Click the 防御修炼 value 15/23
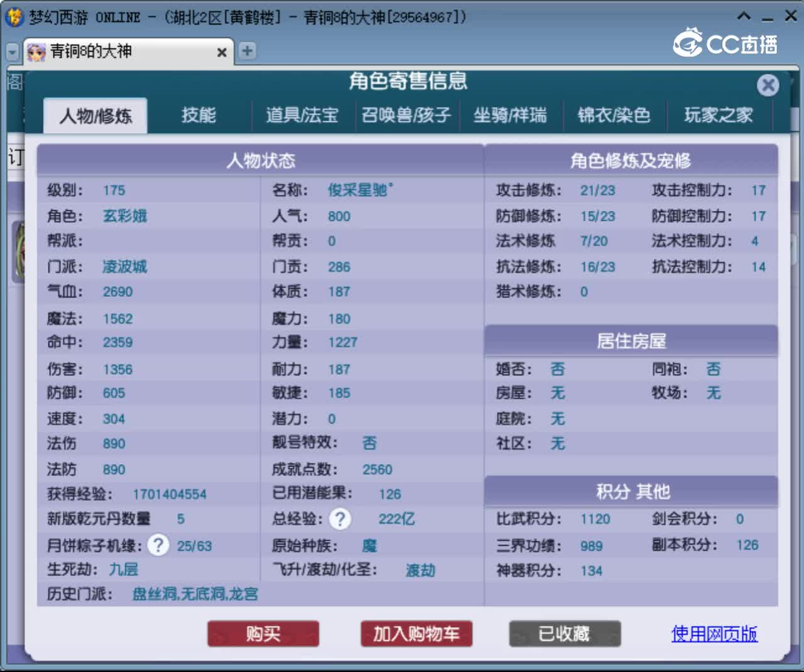This screenshot has height=672, width=804. tap(597, 216)
